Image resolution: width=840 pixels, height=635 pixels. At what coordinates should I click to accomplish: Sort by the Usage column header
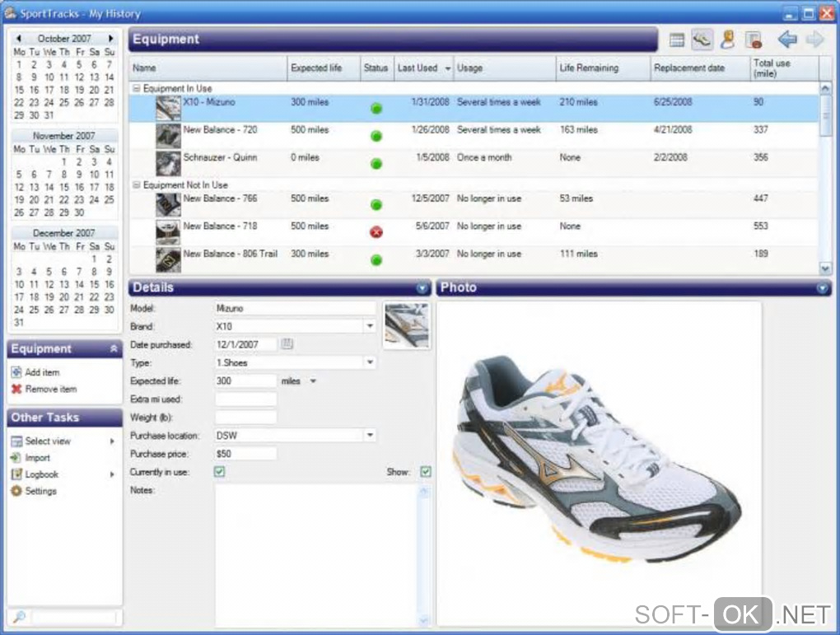click(x=505, y=68)
